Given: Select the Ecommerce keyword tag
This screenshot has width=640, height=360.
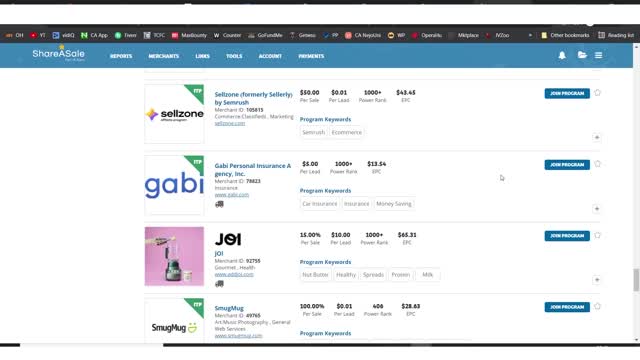Looking at the screenshot, I should [x=347, y=132].
